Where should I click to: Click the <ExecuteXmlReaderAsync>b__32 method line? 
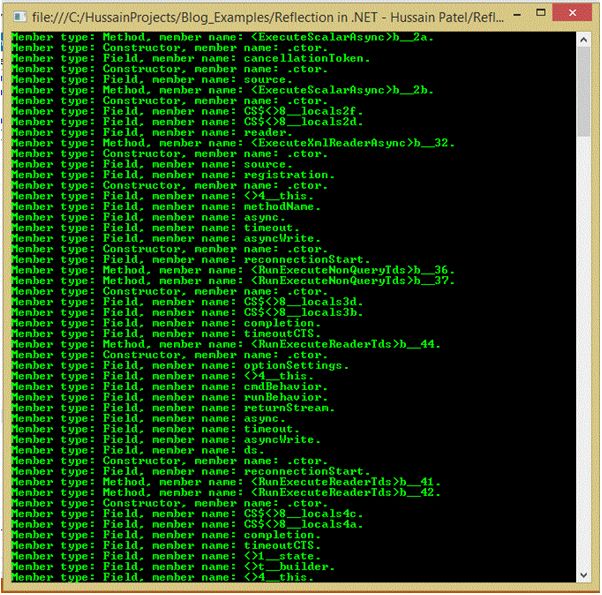coord(233,143)
